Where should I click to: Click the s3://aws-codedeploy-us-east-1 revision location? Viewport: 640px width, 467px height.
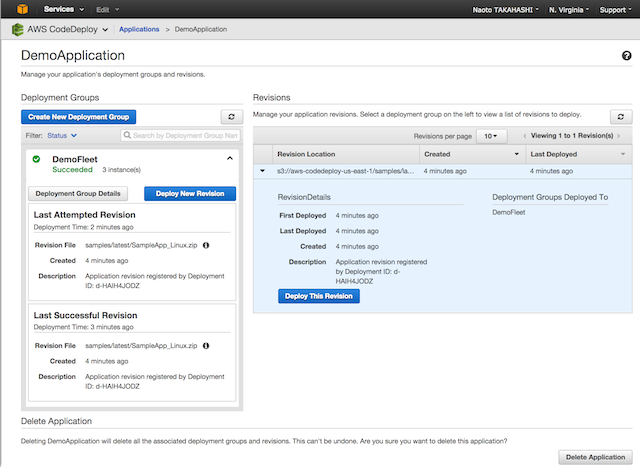click(x=345, y=171)
